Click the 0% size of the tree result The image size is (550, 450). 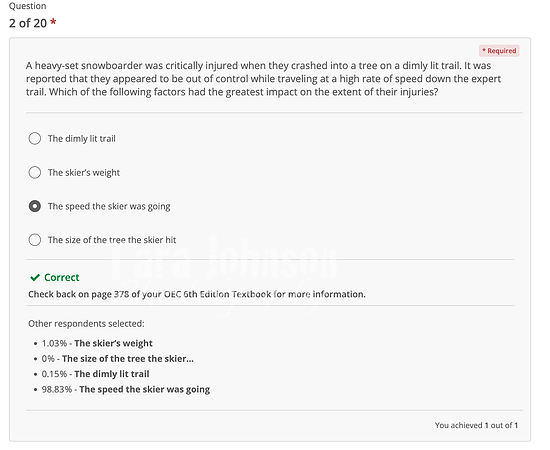[x=118, y=358]
